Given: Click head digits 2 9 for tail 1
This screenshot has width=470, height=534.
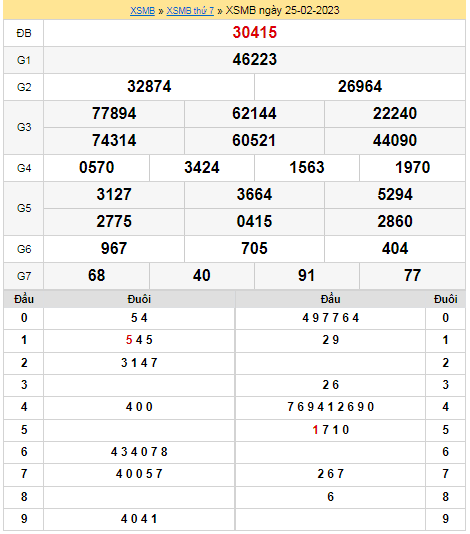Looking at the screenshot, I should pyautogui.click(x=331, y=340).
